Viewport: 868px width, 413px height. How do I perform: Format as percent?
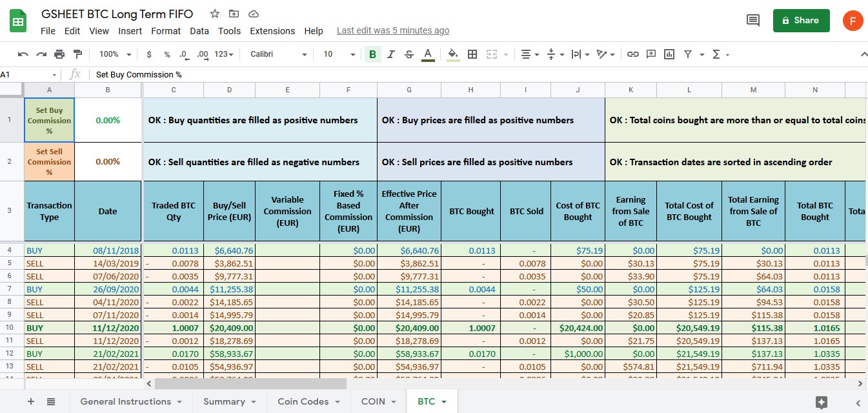point(167,54)
